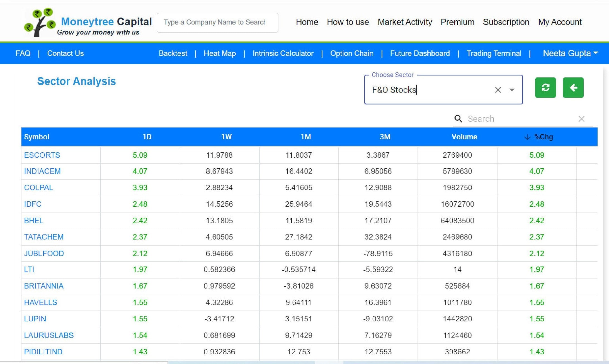Screen dimensions: 609x364
Task: Open the Premium menu item
Action: coord(457,22)
